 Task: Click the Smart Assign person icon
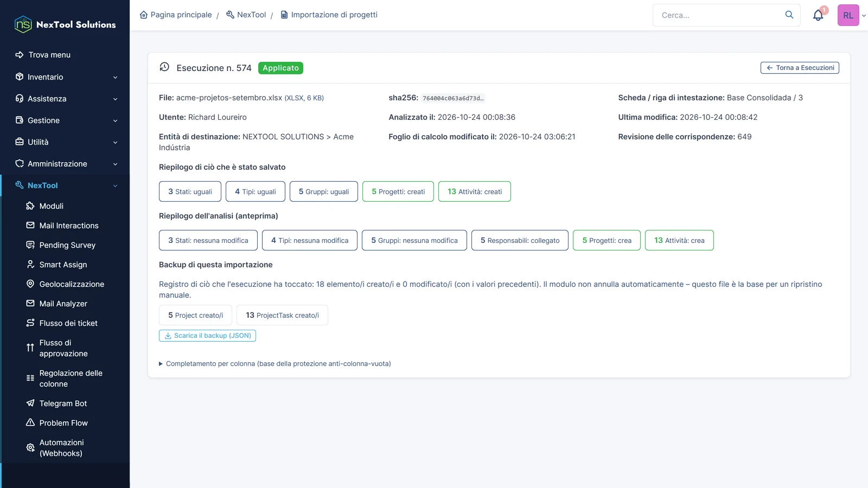(30, 265)
